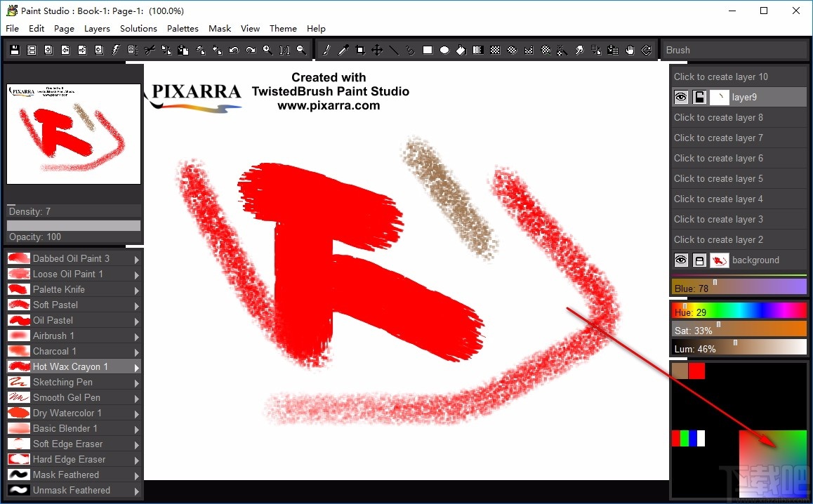813x504 pixels.
Task: Activate the Zoom In magnifier tool
Action: tap(268, 49)
